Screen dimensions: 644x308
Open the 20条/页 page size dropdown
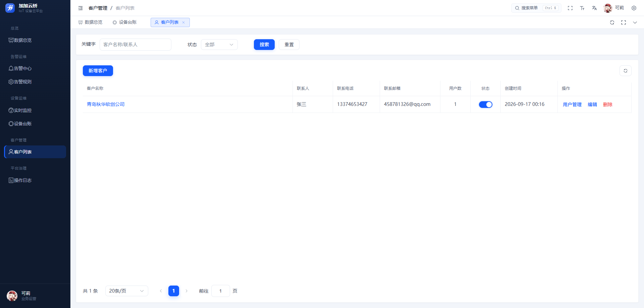click(127, 291)
